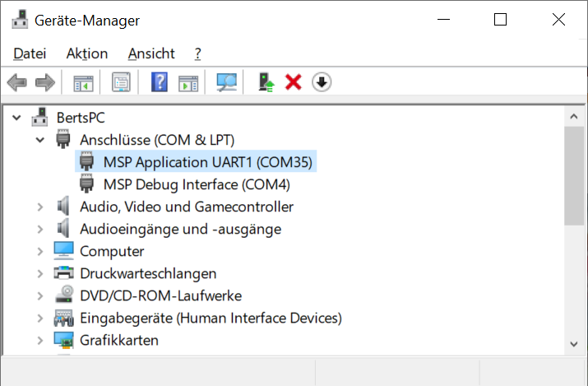
Task: Select MSP Application UART1 (COM35)
Action: coord(208,162)
